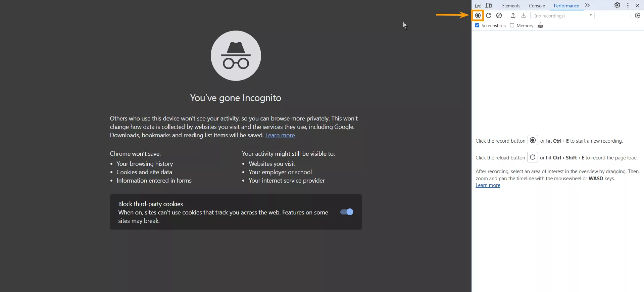
Task: Load a profile using upload icon
Action: click(x=513, y=15)
